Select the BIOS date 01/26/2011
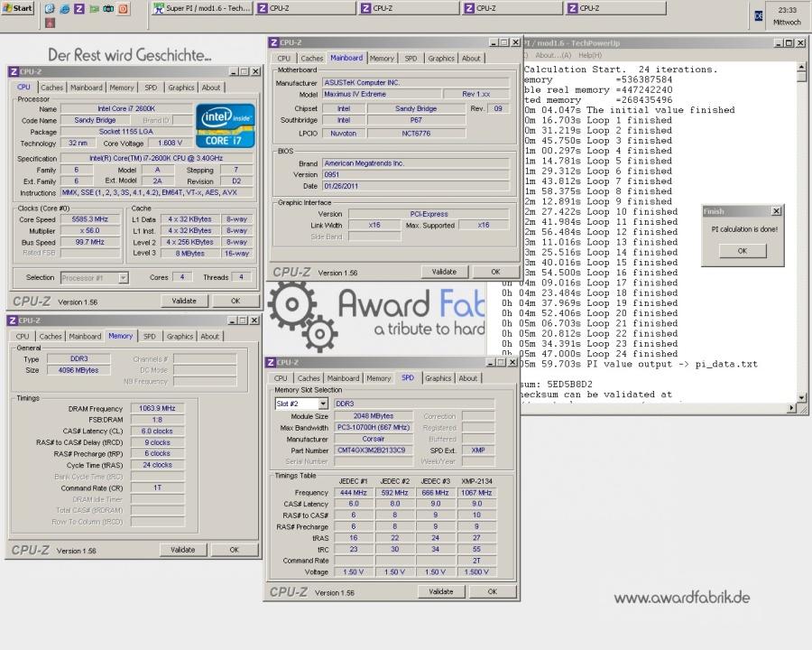 tap(415, 186)
